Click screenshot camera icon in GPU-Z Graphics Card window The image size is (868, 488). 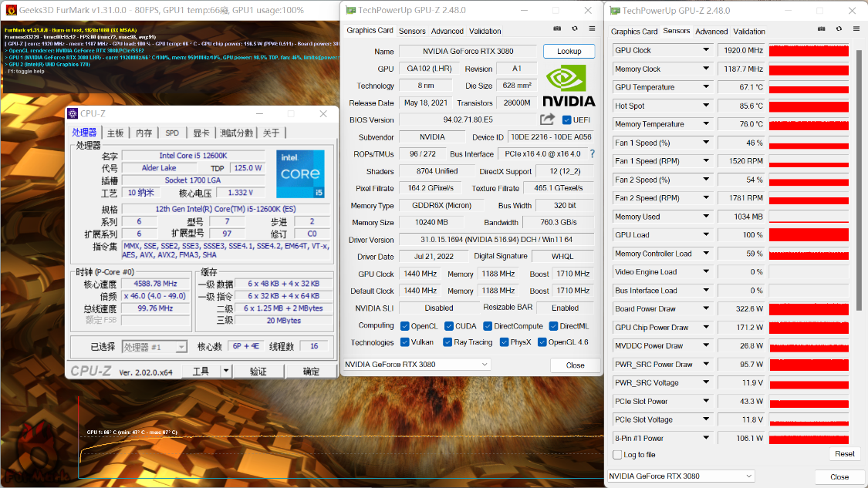pos(558,29)
